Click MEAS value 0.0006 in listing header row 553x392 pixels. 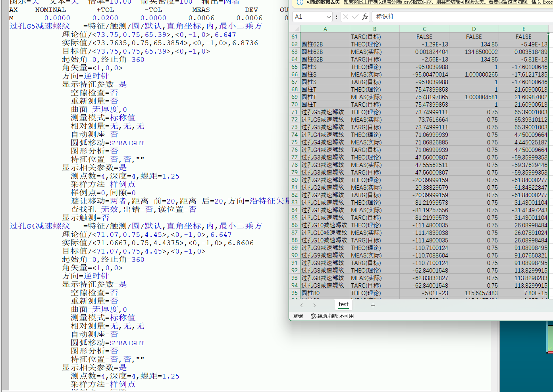(201, 18)
